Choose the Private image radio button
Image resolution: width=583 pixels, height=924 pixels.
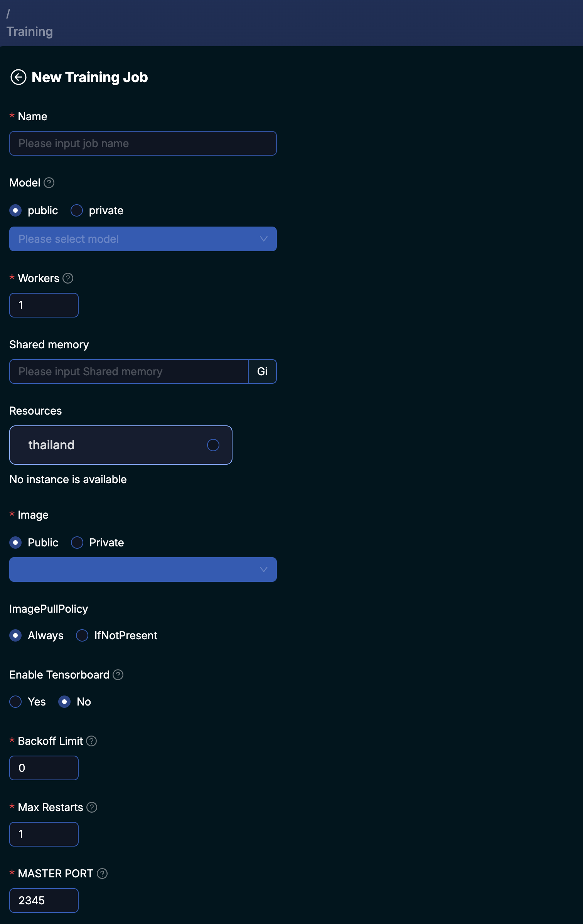(77, 543)
